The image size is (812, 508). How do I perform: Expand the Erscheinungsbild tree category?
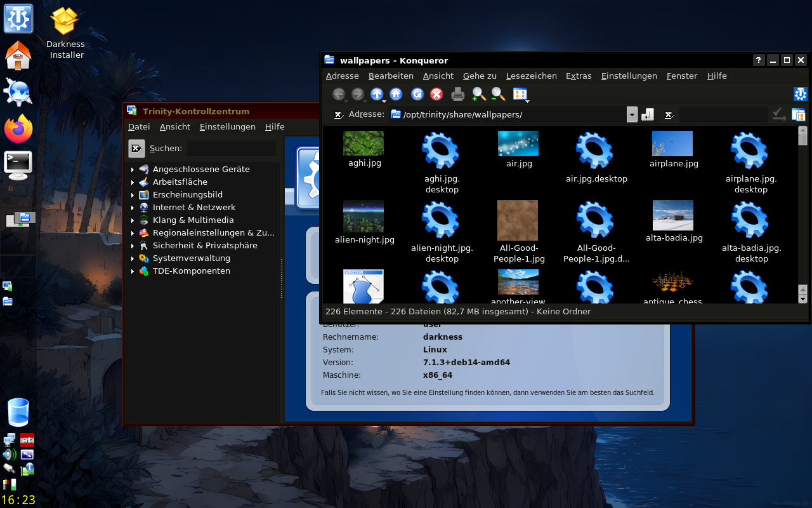click(133, 195)
